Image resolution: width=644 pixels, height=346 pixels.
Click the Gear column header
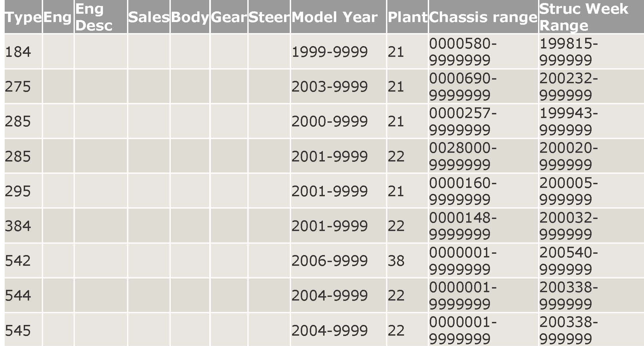click(x=229, y=17)
